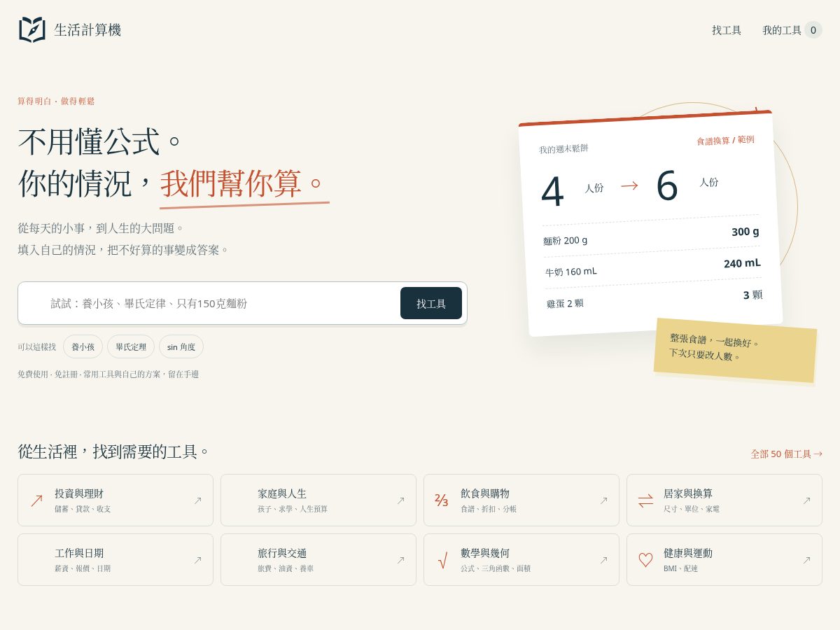Click the large number 4 servings

pos(552,191)
